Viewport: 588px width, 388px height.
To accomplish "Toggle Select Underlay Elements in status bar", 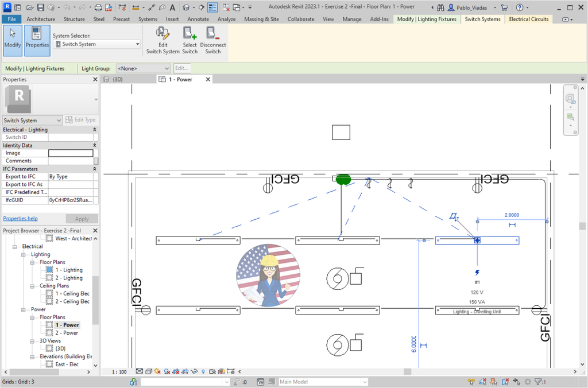I will click(x=482, y=382).
